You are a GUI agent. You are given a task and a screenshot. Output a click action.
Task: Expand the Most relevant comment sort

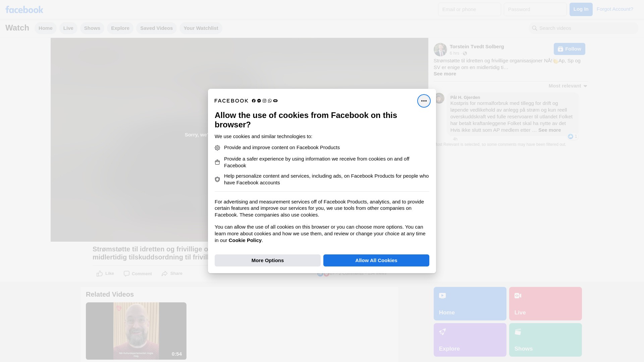tap(568, 86)
